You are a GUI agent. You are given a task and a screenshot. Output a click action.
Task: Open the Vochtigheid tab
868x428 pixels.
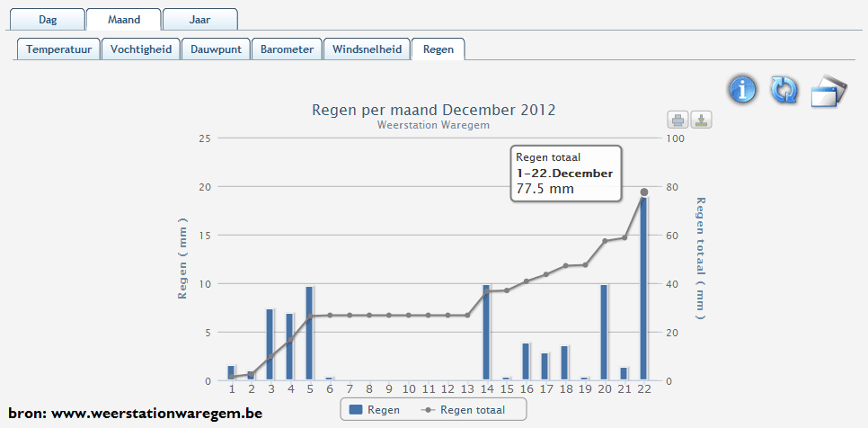click(x=141, y=49)
